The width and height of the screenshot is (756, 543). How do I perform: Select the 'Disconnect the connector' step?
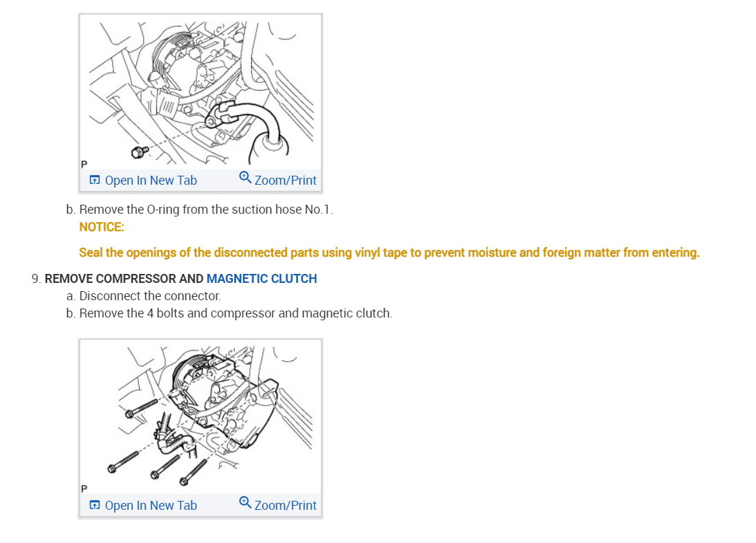click(150, 296)
